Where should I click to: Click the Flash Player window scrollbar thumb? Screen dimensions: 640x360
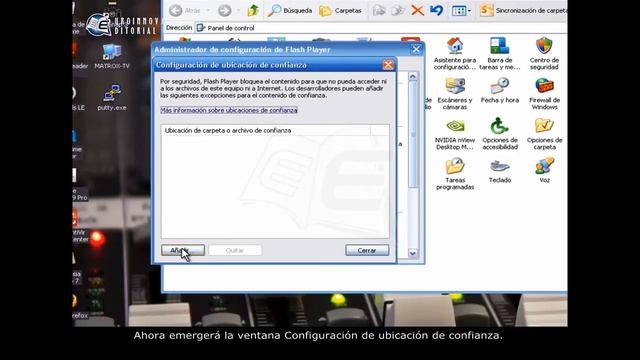click(413, 135)
